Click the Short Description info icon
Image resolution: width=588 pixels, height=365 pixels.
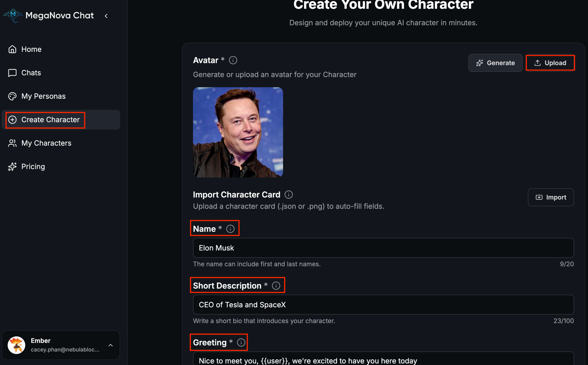click(276, 286)
